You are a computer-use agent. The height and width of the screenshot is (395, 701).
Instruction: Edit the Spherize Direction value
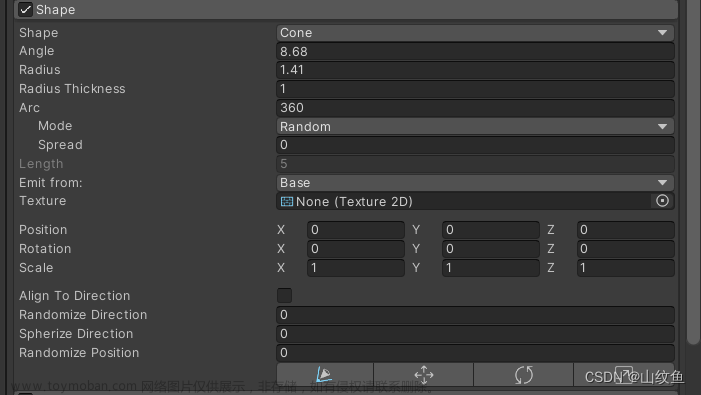point(475,334)
